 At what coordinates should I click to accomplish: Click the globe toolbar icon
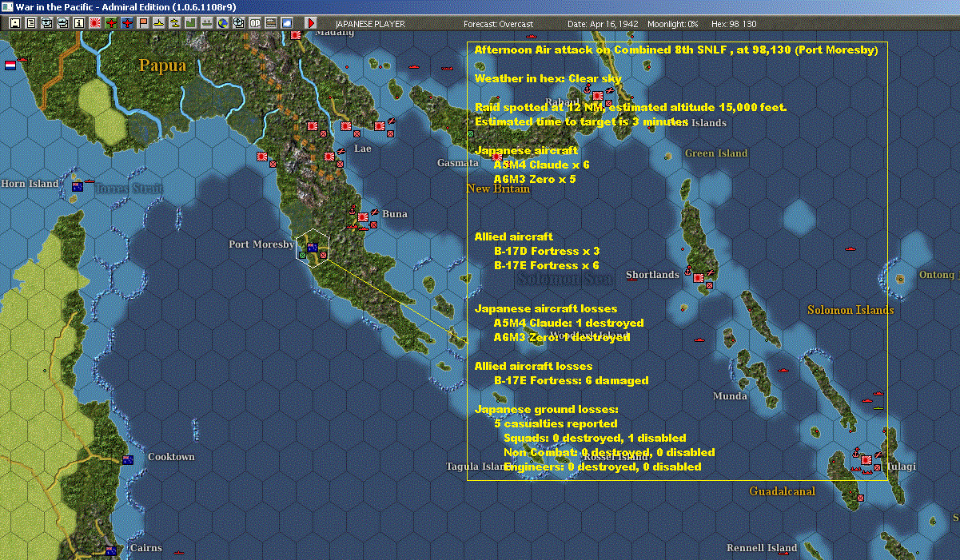223,23
